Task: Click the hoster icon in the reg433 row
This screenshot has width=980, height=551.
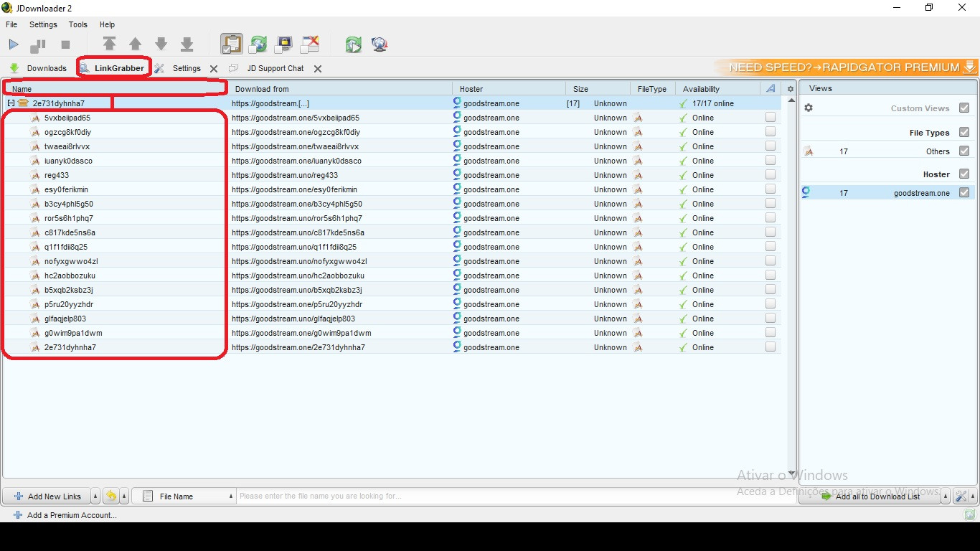Action: [457, 174]
